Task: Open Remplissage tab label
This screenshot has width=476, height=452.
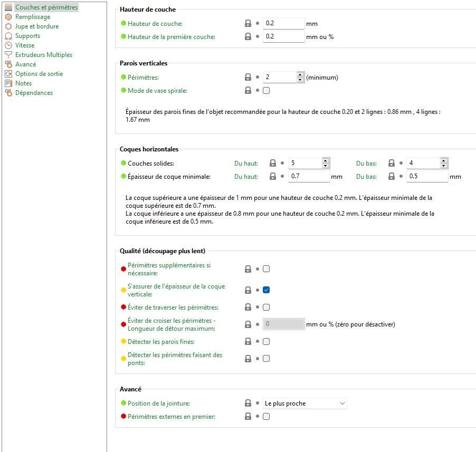Action: point(33,17)
